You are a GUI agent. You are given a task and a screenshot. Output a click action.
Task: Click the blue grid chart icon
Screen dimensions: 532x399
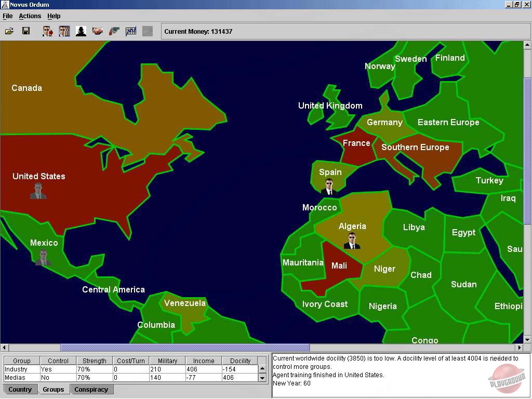[x=131, y=31]
